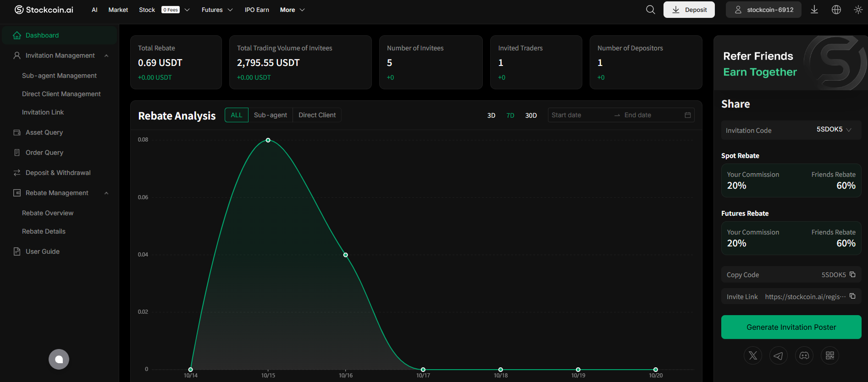868x382 pixels.
Task: Click the search magnifier icon
Action: 650,10
